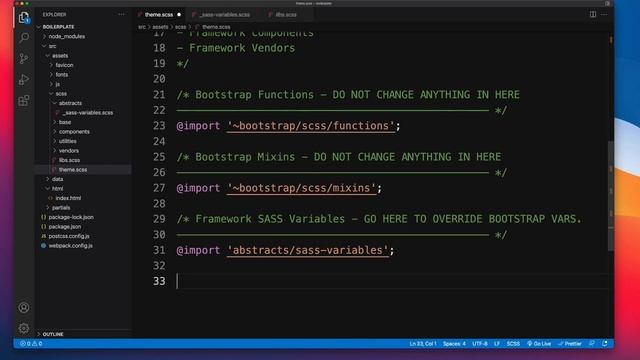The width and height of the screenshot is (640, 360).
Task: Switch to libs.scss tab
Action: click(286, 15)
